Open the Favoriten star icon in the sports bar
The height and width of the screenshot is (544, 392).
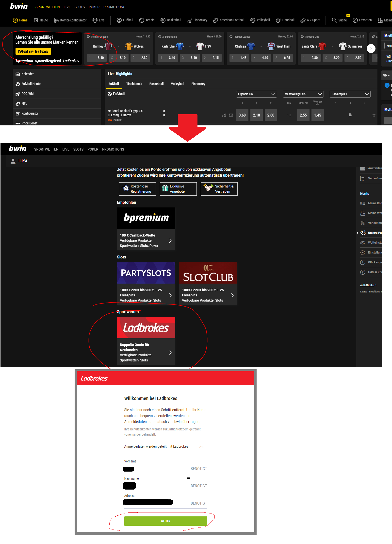(355, 20)
